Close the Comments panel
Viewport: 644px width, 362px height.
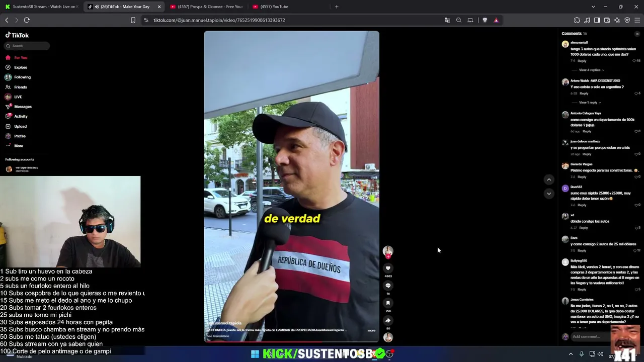click(637, 34)
